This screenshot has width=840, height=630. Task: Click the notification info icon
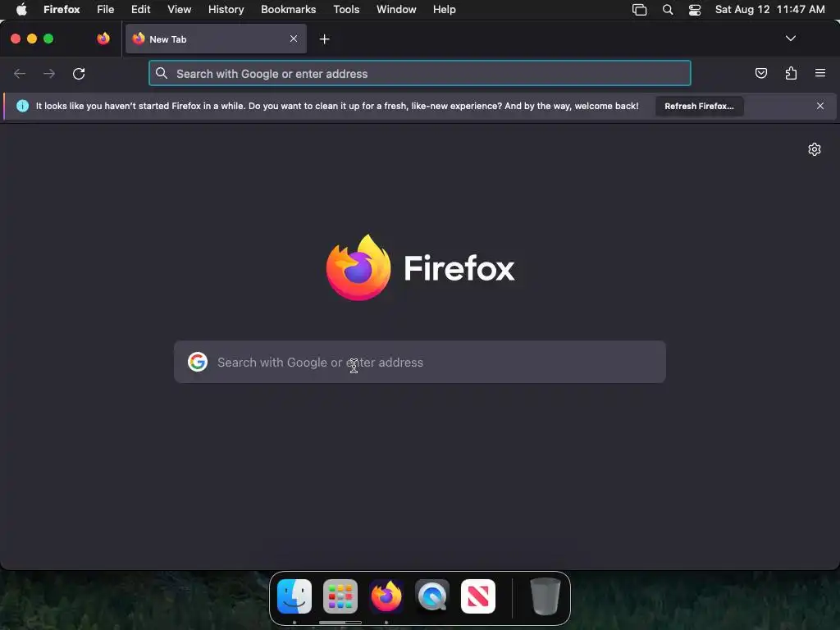22,106
